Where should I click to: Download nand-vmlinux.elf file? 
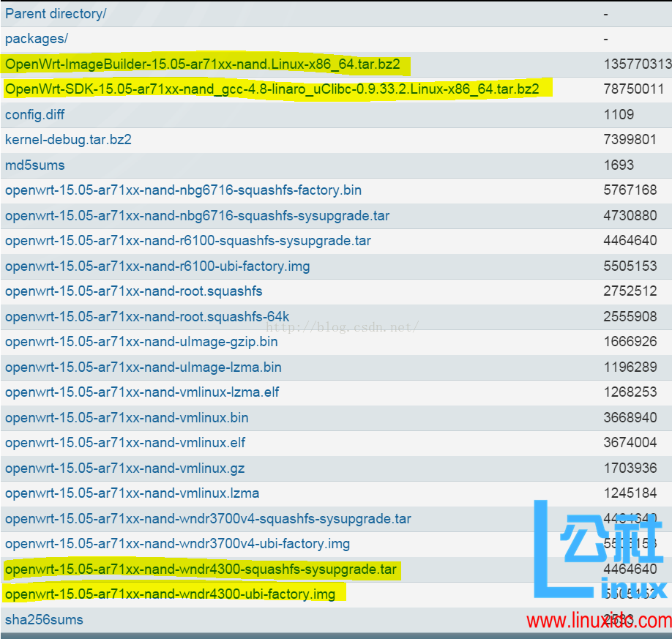coord(125,443)
